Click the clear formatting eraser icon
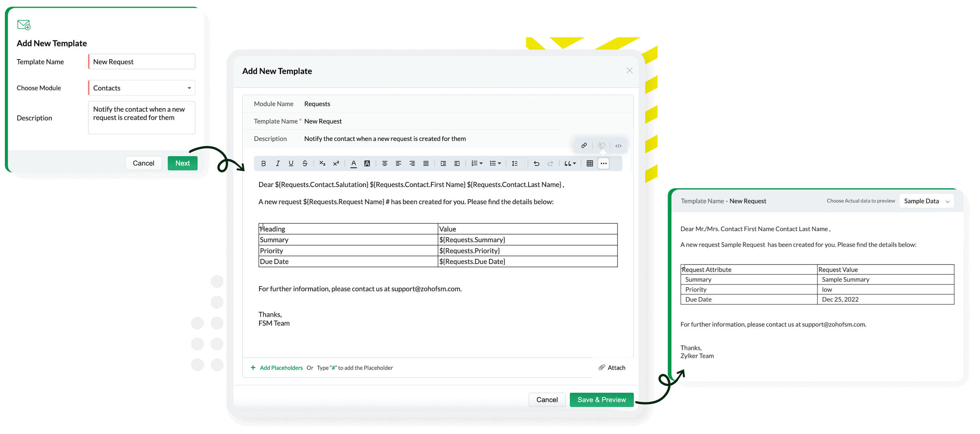 point(601,145)
